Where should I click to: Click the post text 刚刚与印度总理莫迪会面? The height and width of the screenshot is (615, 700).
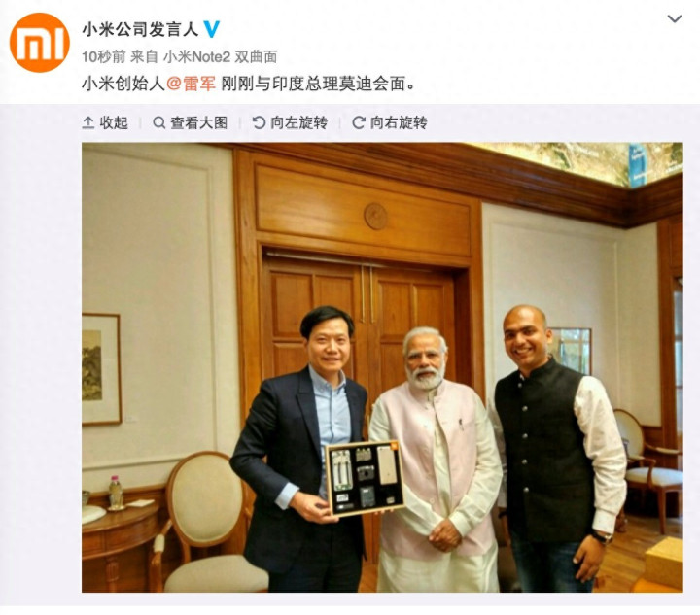318,84
